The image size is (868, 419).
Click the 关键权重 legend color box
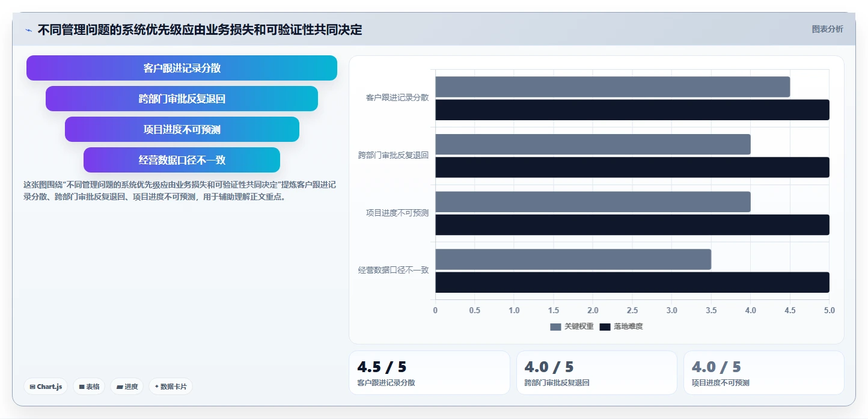[x=555, y=327]
